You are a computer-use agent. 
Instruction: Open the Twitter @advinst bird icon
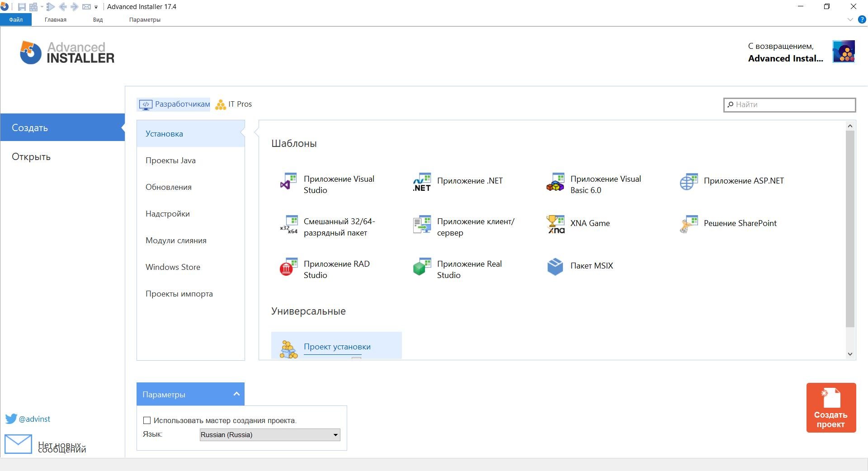click(x=11, y=419)
